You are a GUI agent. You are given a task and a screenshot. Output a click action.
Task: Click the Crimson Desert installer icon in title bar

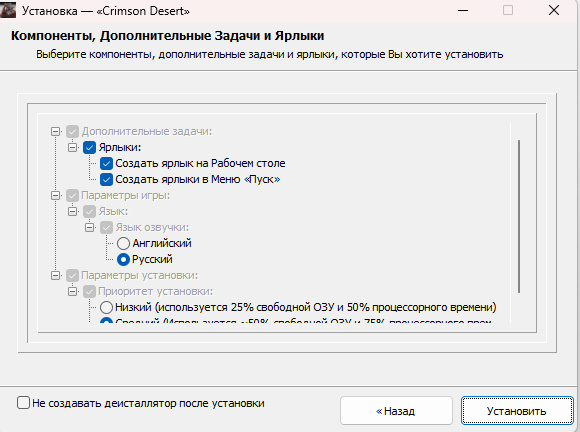click(8, 10)
